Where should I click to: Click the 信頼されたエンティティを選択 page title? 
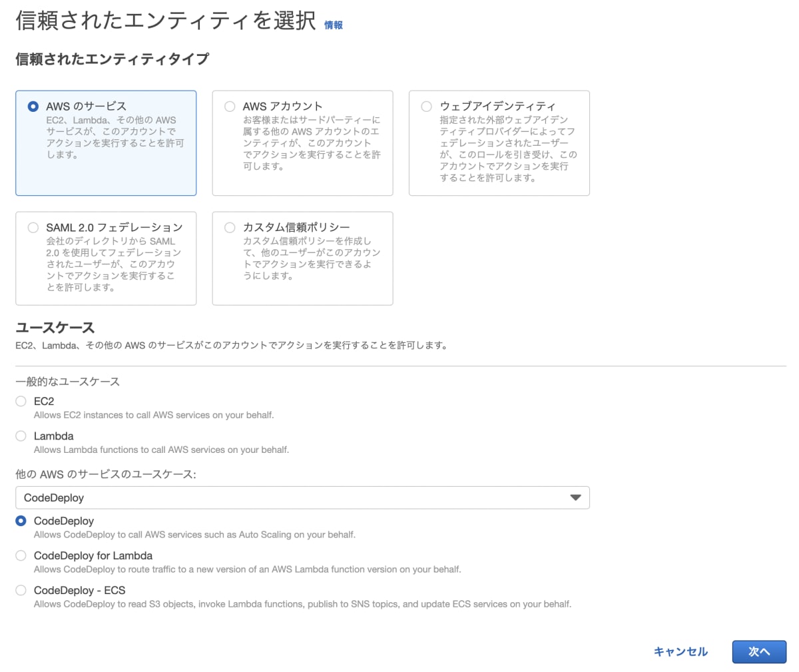pos(165,21)
